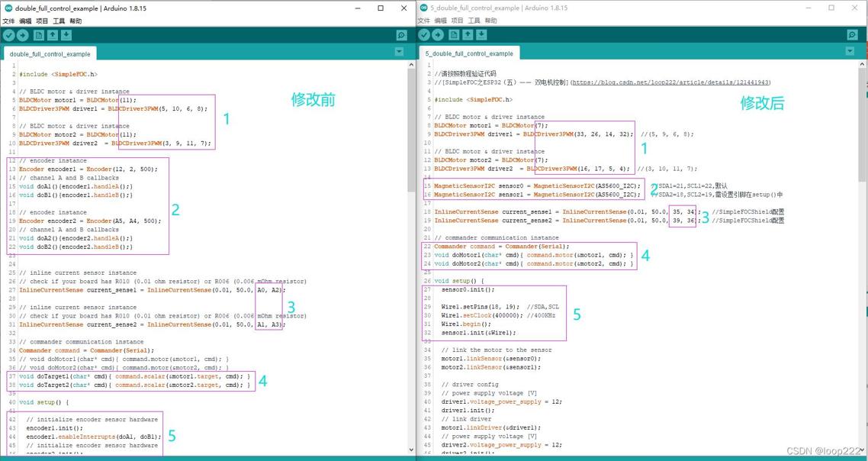The height and width of the screenshot is (461, 868).
Task: Open Serial Monitor in the double_full_control_example window
Action: [402, 35]
